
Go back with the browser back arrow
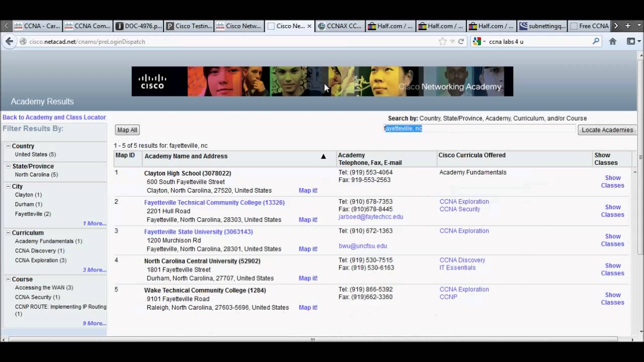click(x=9, y=42)
